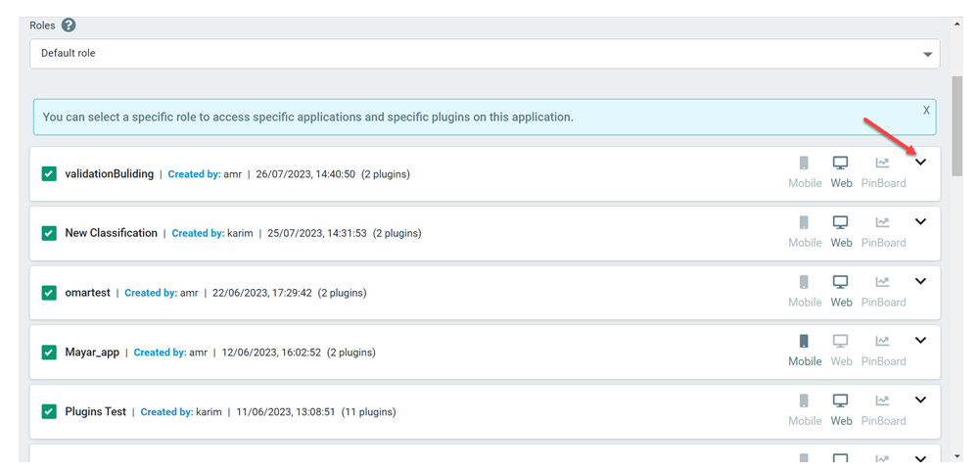Viewport: 980px width, 473px height.
Task: Select Web monitor icon in validationBuliding row
Action: pyautogui.click(x=841, y=164)
